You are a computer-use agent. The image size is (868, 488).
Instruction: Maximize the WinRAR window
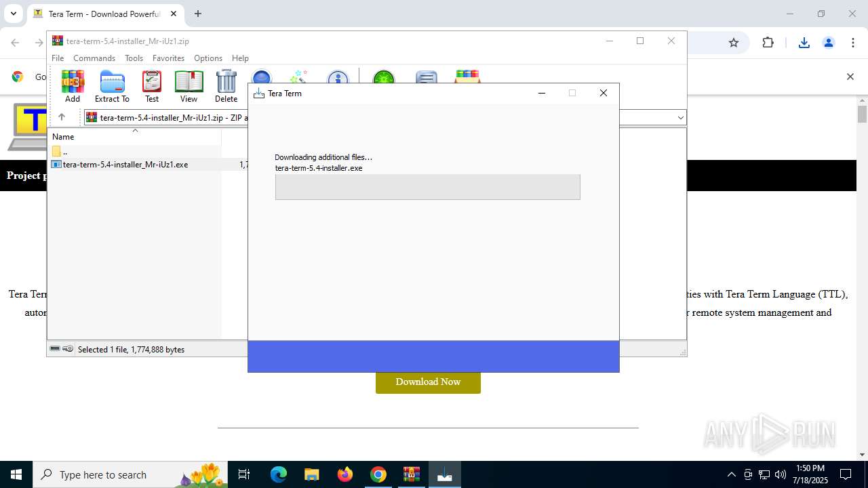pos(639,41)
